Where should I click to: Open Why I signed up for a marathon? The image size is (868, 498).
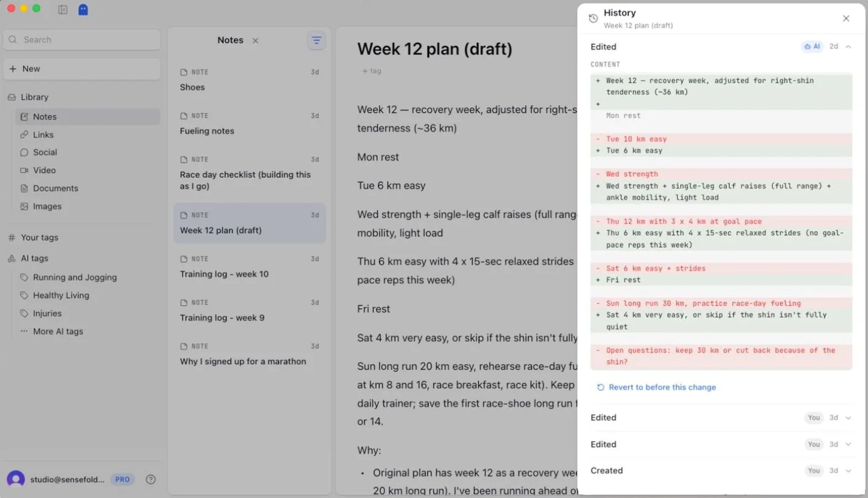(x=250, y=354)
